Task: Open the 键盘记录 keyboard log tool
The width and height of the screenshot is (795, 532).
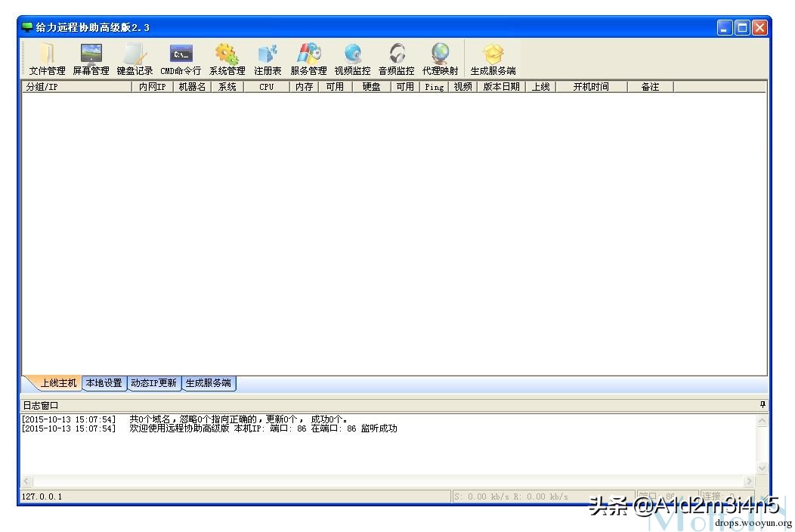Action: click(x=135, y=59)
